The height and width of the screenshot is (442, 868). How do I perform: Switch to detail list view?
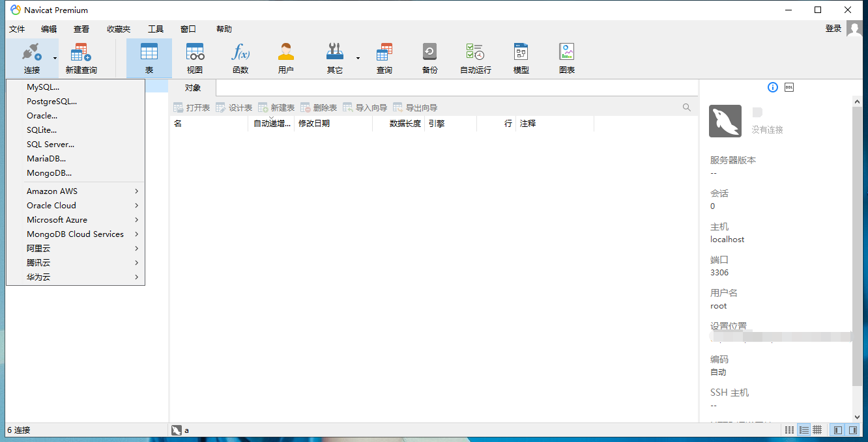click(x=803, y=430)
